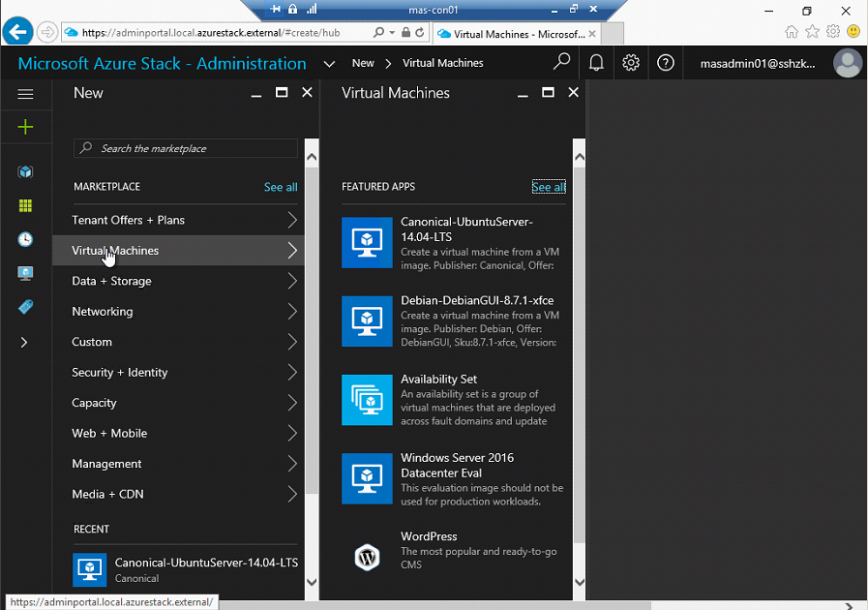This screenshot has width=868, height=610.
Task: Expand chevron beside Capacity
Action: coord(292,403)
